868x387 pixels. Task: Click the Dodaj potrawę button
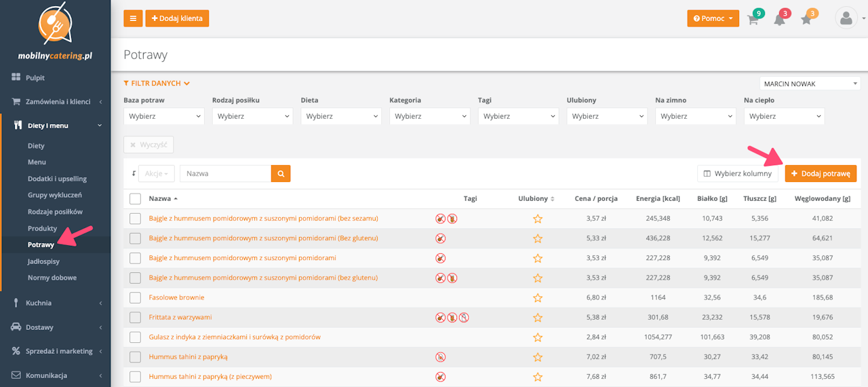coord(821,174)
